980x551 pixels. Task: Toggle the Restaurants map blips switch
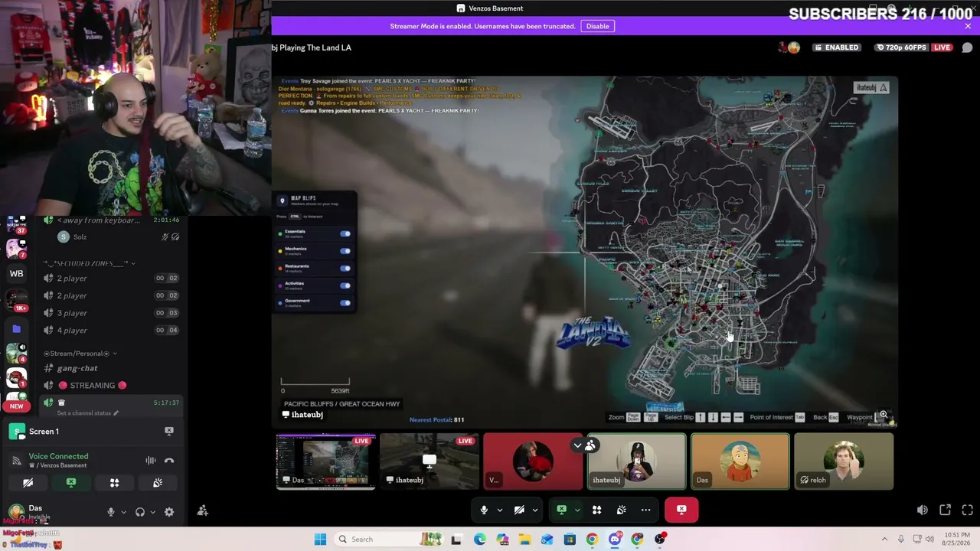[x=345, y=269]
